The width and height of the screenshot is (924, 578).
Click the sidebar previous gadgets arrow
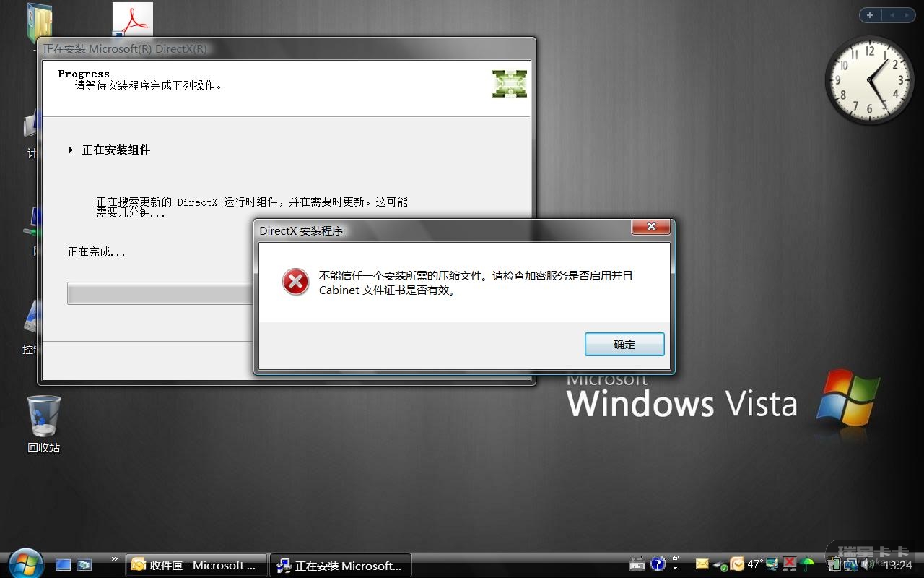click(x=891, y=15)
